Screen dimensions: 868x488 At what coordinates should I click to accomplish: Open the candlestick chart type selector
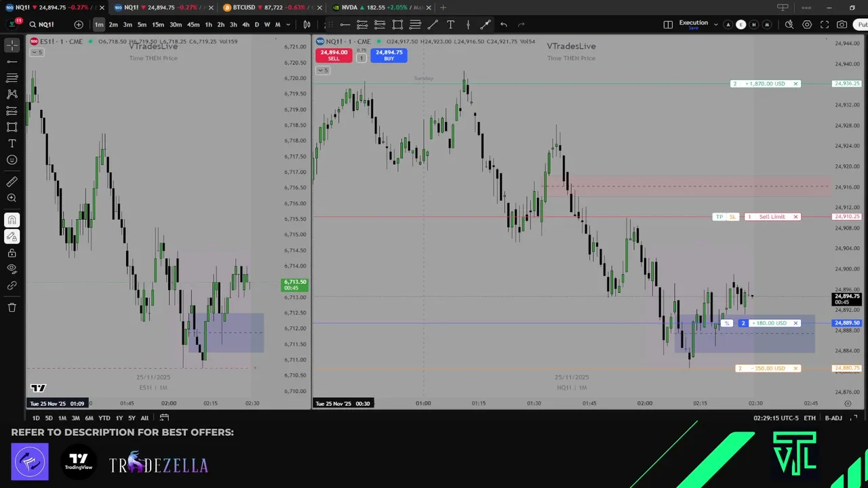pyautogui.click(x=307, y=24)
